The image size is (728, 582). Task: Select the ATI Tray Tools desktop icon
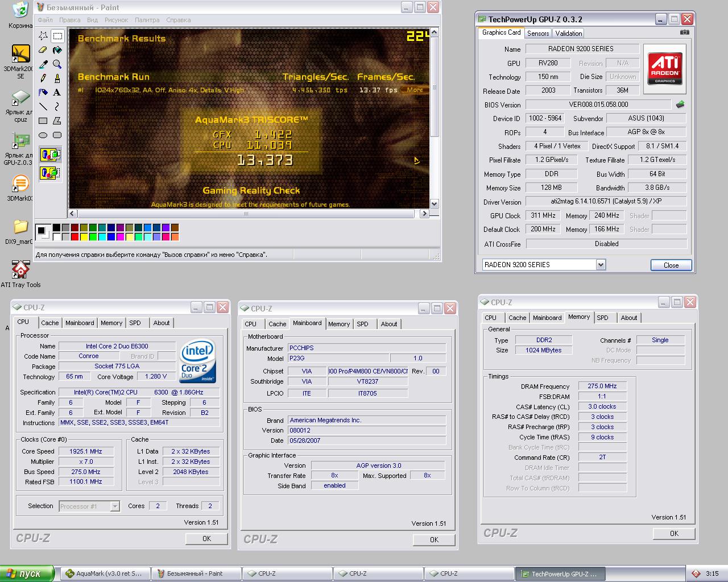[x=20, y=274]
